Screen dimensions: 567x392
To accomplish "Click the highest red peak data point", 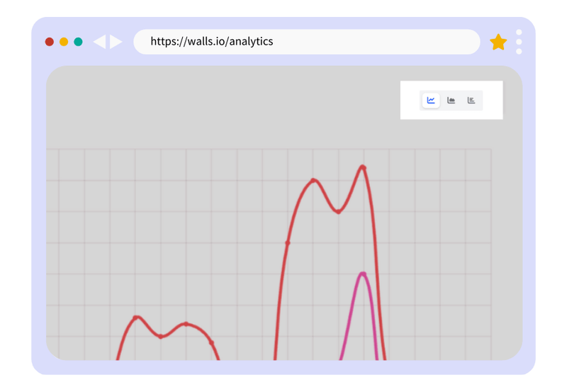I will pyautogui.click(x=363, y=167).
